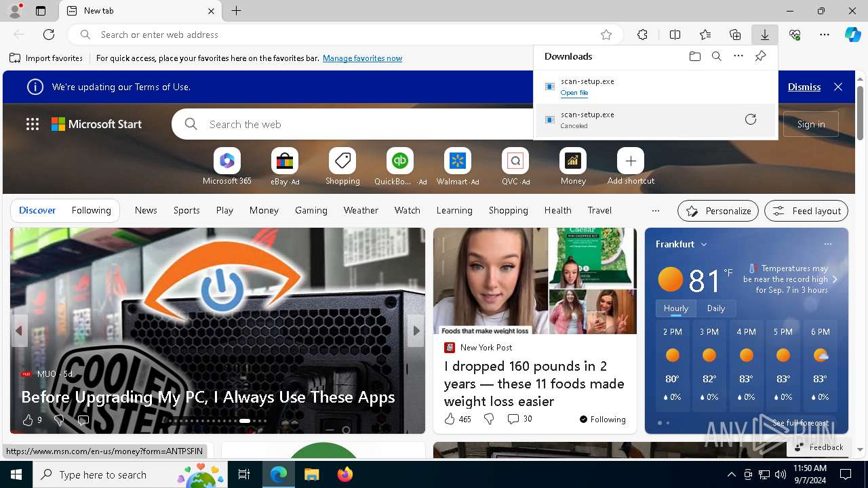Open the Collections icon
Image resolution: width=868 pixels, height=488 pixels.
735,35
